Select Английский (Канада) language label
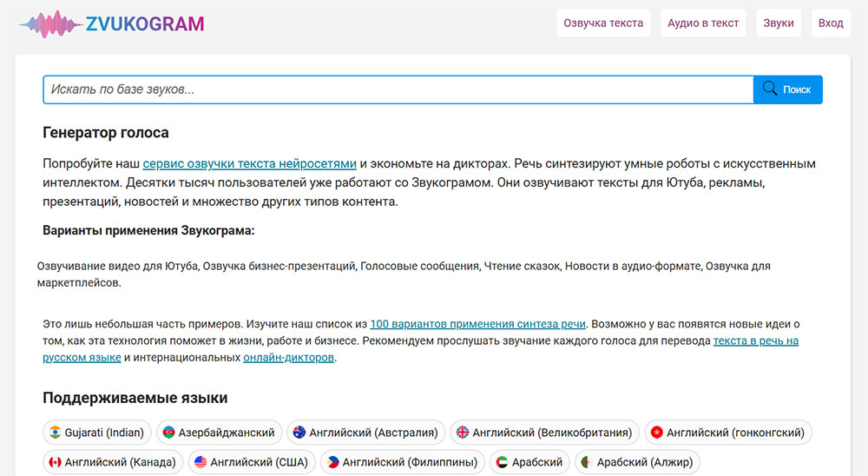This screenshot has width=868, height=476. point(120,461)
